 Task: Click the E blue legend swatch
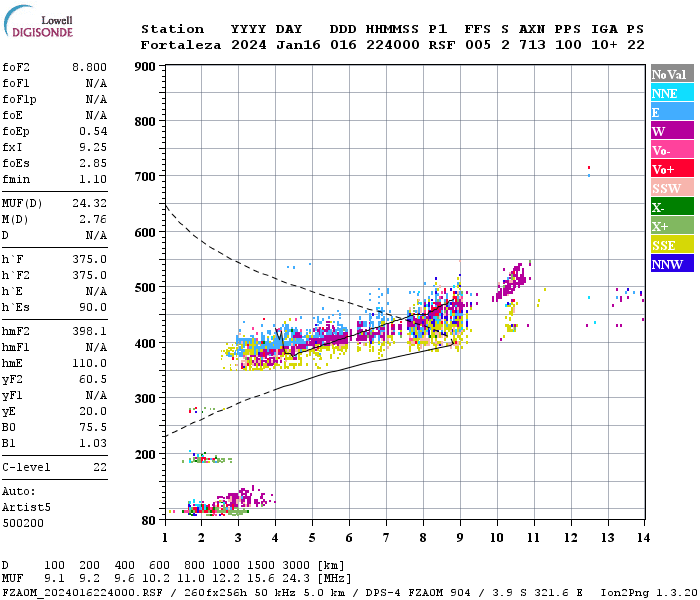tap(672, 111)
